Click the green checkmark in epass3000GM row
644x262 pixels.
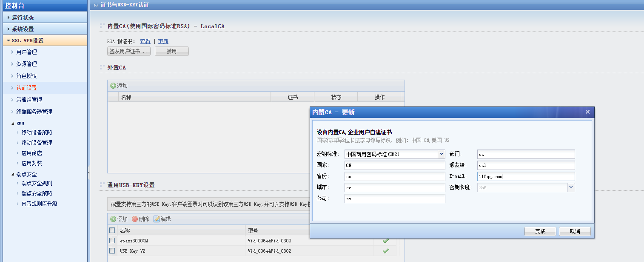(386, 241)
